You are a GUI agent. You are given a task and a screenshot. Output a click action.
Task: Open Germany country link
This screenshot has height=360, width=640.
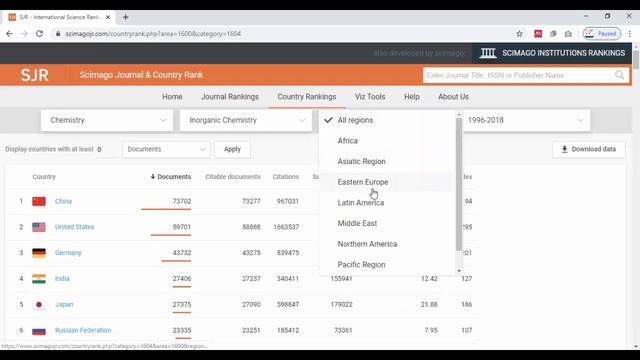point(68,253)
